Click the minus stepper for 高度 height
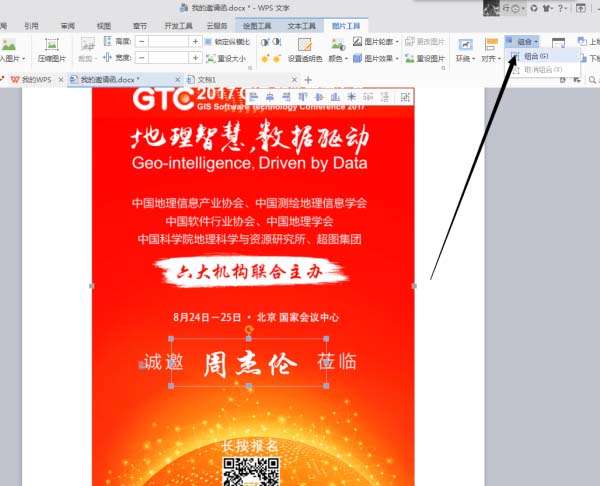Viewport: 600px width, 486px height. [x=142, y=41]
